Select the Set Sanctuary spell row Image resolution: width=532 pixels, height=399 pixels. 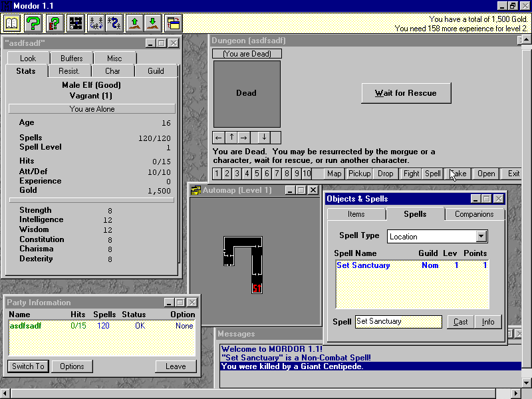pyautogui.click(x=412, y=265)
